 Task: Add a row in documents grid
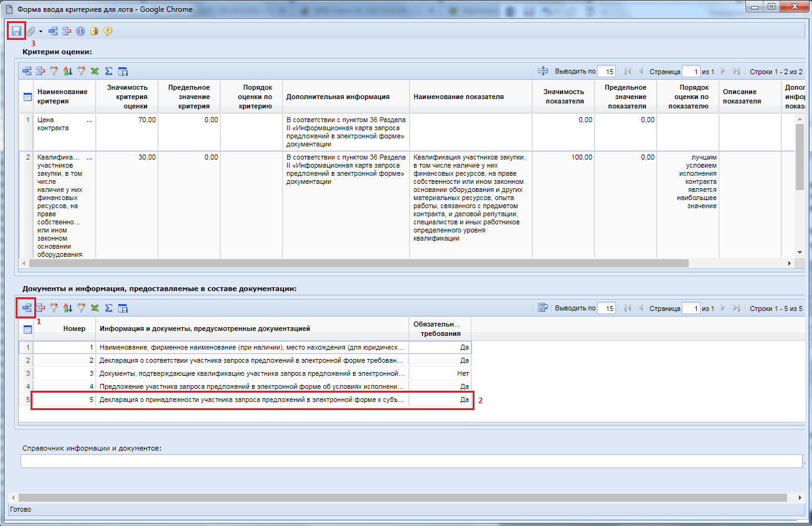click(27, 307)
